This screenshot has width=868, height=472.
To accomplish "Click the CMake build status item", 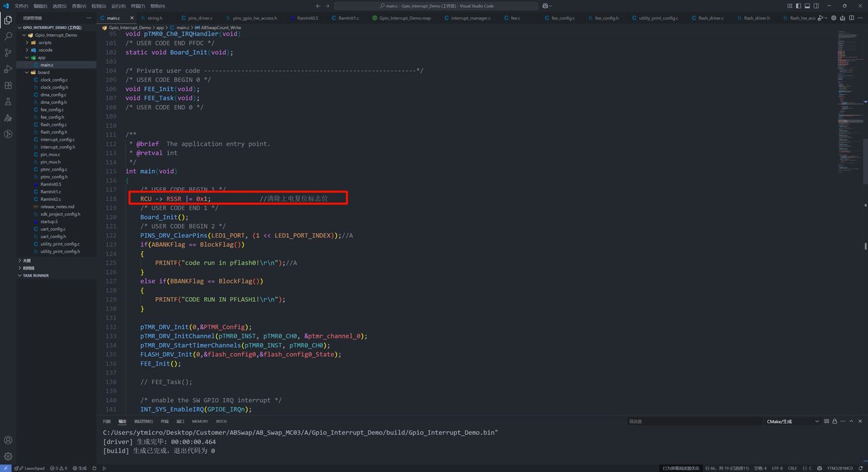I will pos(80,468).
